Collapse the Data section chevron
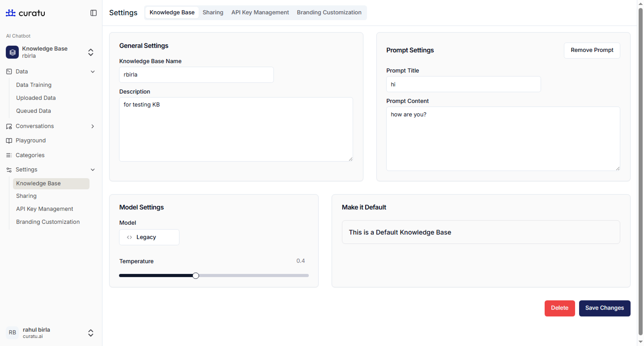This screenshot has width=644, height=346. click(92, 72)
